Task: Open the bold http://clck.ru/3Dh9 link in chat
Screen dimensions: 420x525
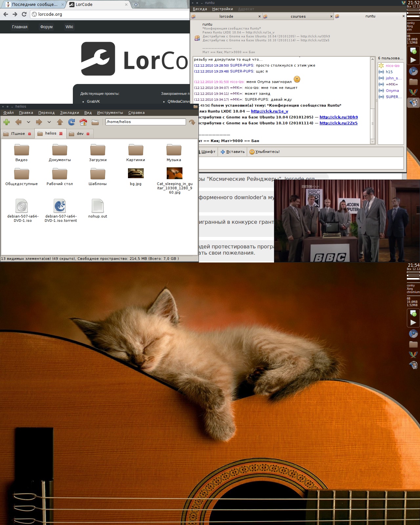Action: (339, 117)
